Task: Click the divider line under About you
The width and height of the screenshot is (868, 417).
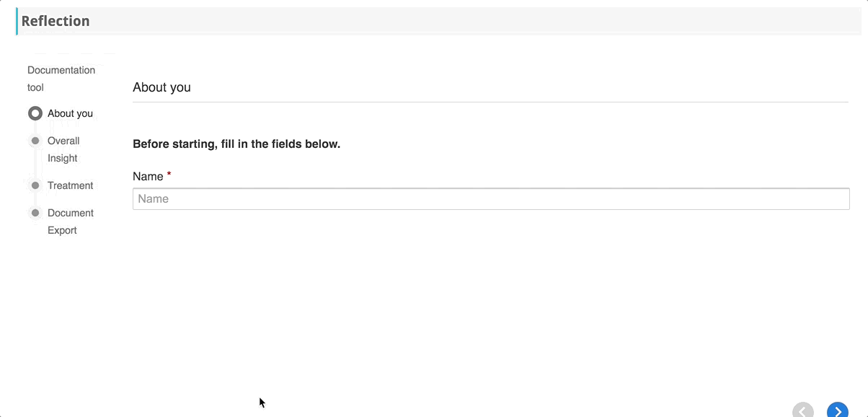Action: coord(490,102)
